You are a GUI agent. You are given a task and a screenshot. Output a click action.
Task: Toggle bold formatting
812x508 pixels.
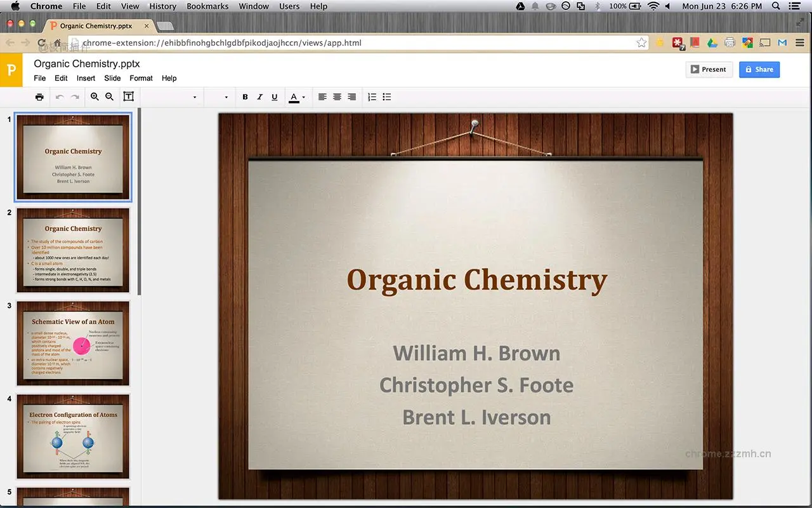click(x=245, y=97)
